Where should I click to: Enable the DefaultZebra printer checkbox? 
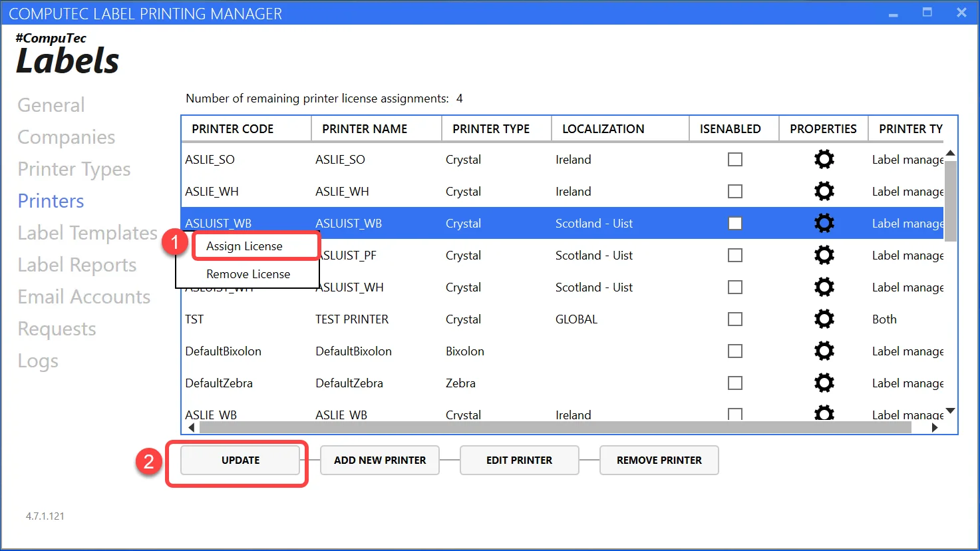[x=735, y=383]
